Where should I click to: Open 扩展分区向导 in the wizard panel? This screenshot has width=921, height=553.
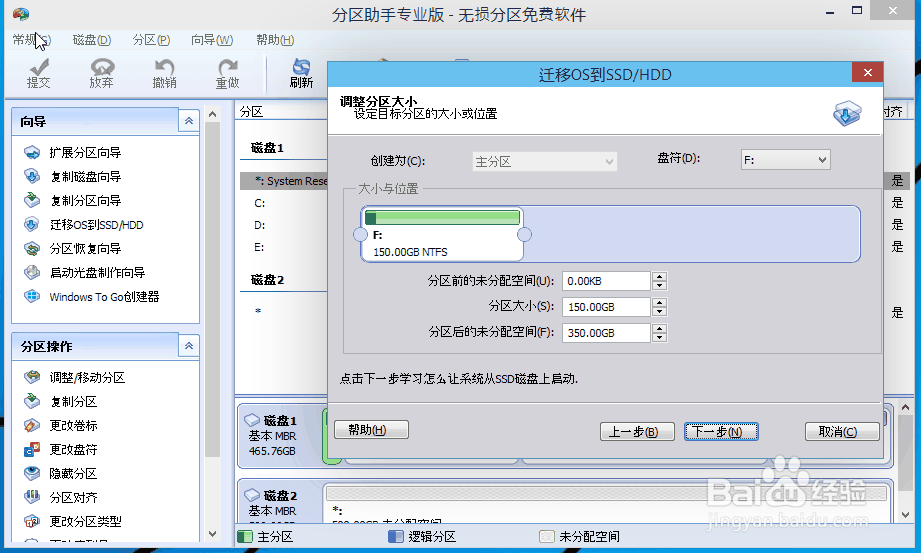(85, 153)
